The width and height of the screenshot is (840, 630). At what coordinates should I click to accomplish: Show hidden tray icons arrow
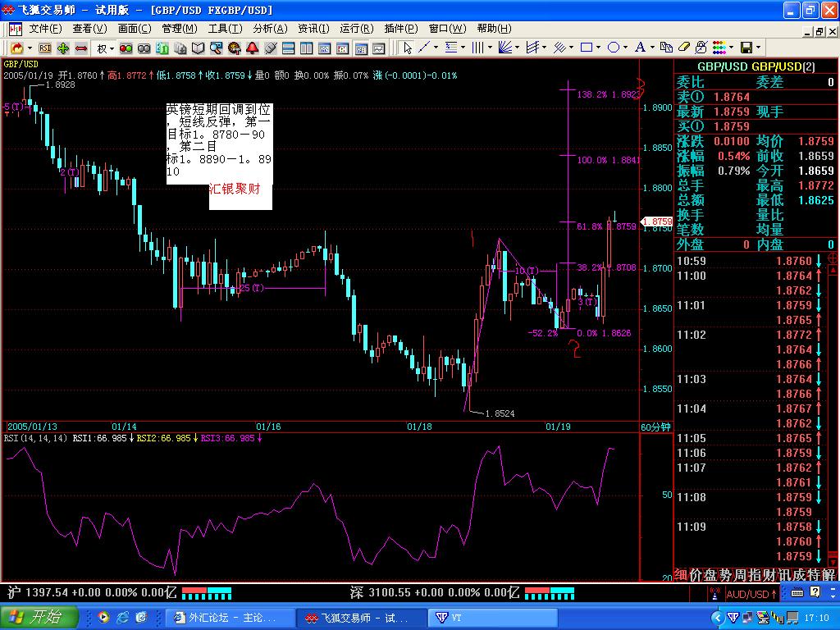[718, 619]
